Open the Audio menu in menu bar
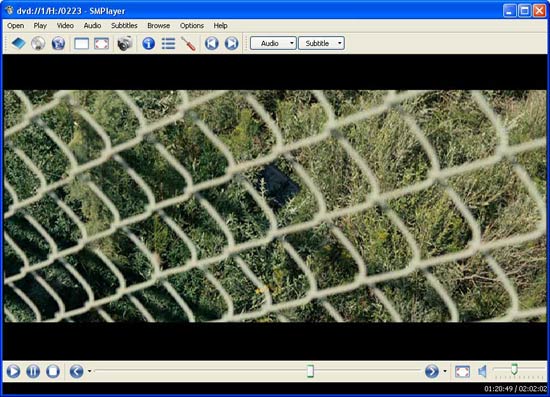This screenshot has height=397, width=550. pyautogui.click(x=92, y=26)
